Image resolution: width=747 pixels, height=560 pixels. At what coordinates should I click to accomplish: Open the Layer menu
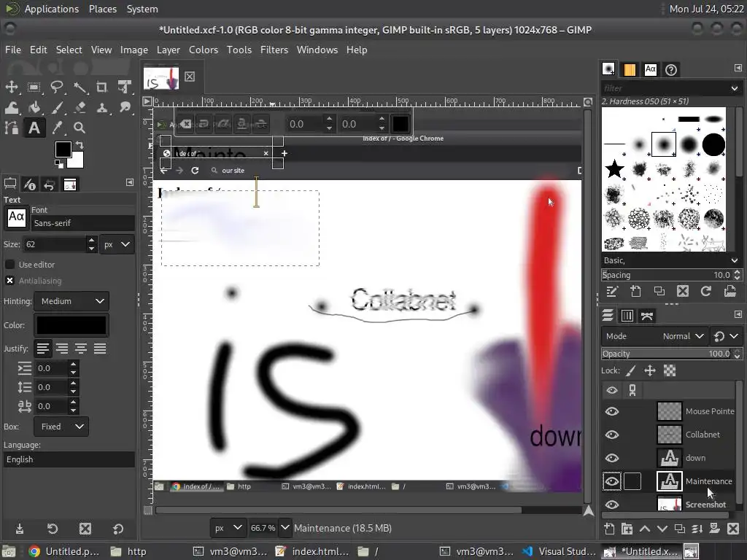tap(169, 50)
